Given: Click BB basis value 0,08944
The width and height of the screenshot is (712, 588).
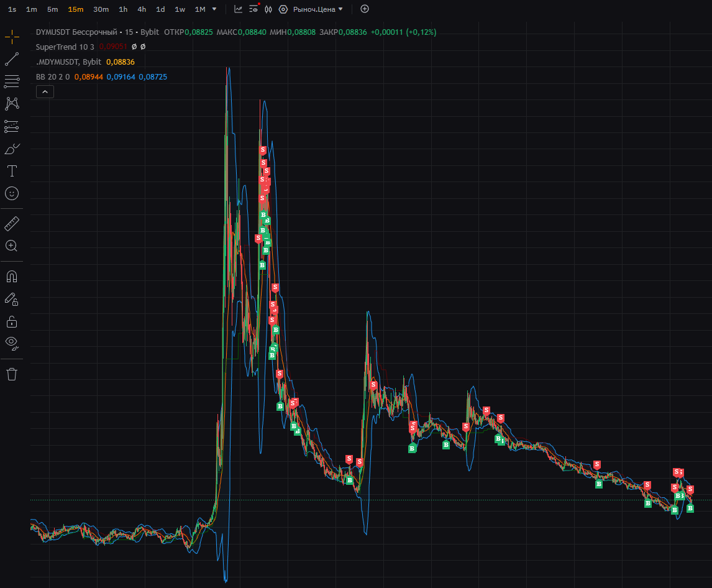Looking at the screenshot, I should coord(89,77).
